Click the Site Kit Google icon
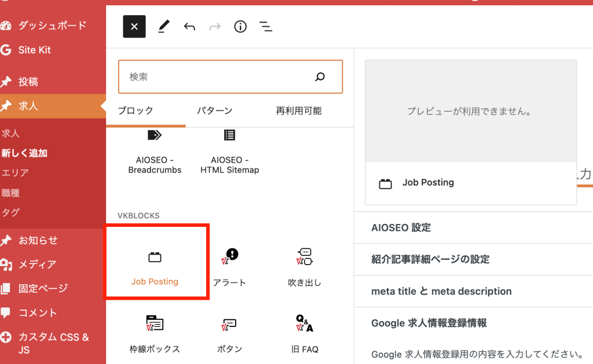The image size is (593, 364). (x=6, y=50)
